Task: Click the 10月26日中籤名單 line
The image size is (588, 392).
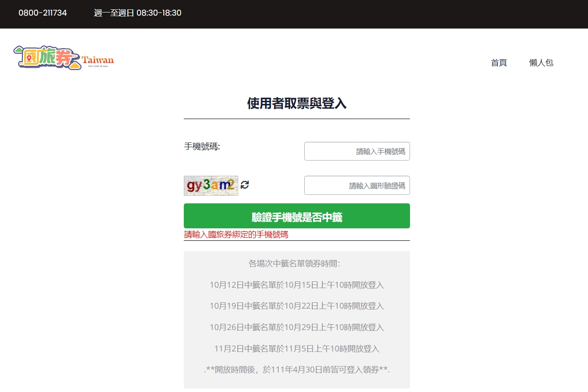Action: coord(297,327)
